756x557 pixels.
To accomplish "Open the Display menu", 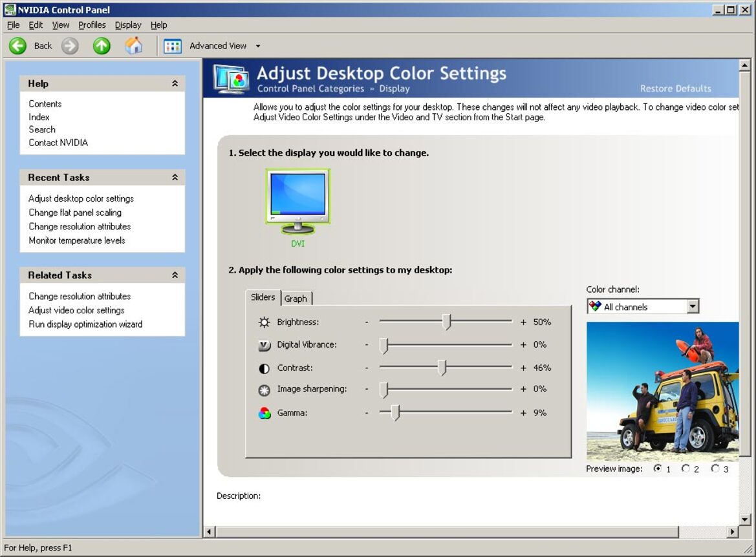I will pyautogui.click(x=128, y=25).
